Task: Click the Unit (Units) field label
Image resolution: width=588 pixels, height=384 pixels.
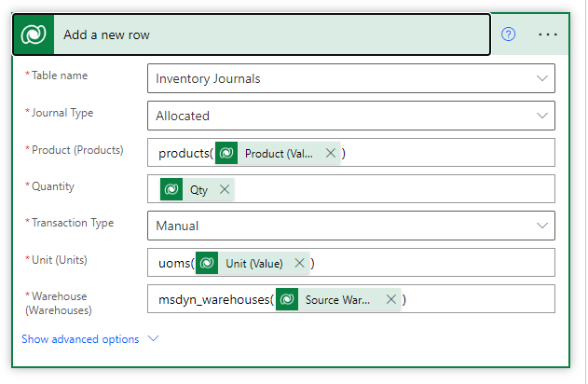Action: tap(60, 260)
